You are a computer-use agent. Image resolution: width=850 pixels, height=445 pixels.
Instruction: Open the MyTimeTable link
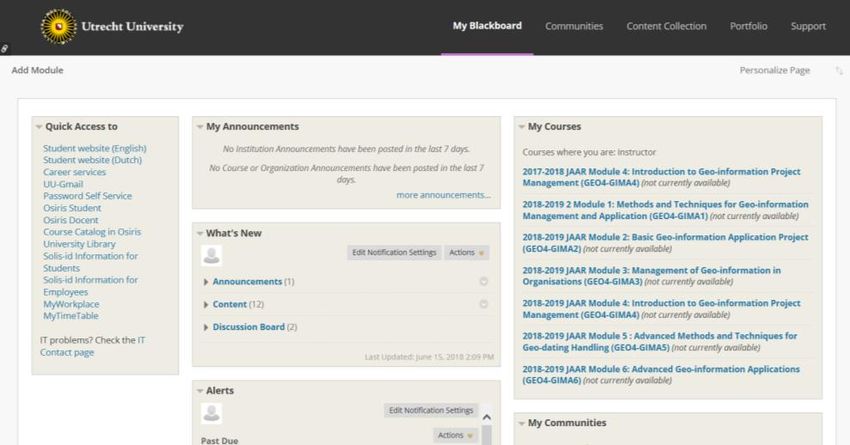70,316
